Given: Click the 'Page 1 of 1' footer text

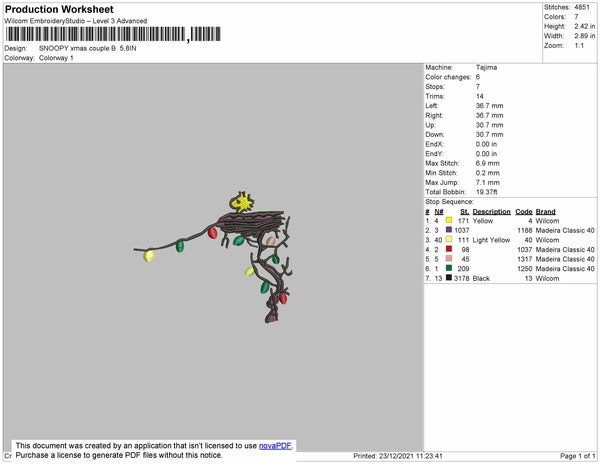Looking at the screenshot, I should (577, 456).
